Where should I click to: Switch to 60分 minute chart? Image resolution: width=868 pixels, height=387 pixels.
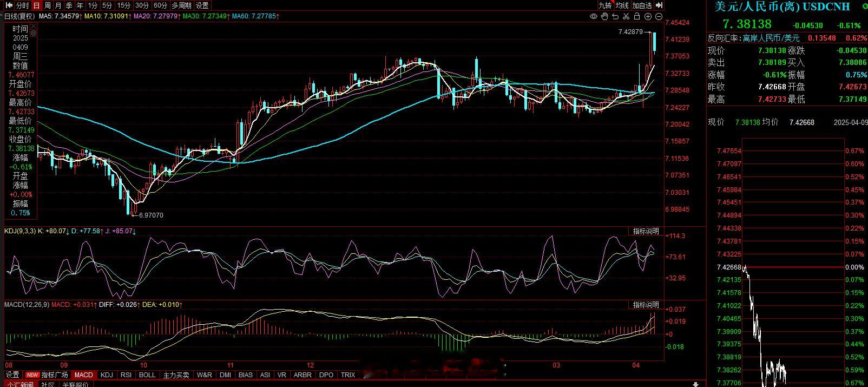coord(160,5)
